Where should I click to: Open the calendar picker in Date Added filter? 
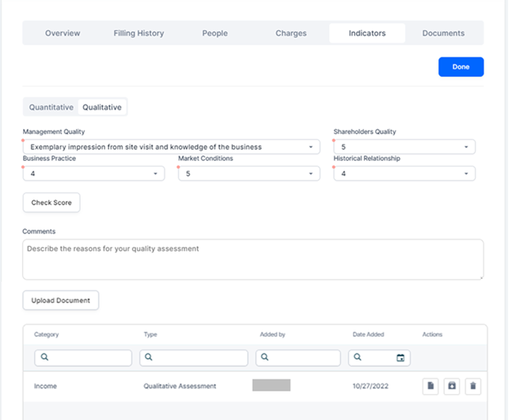[x=400, y=358]
